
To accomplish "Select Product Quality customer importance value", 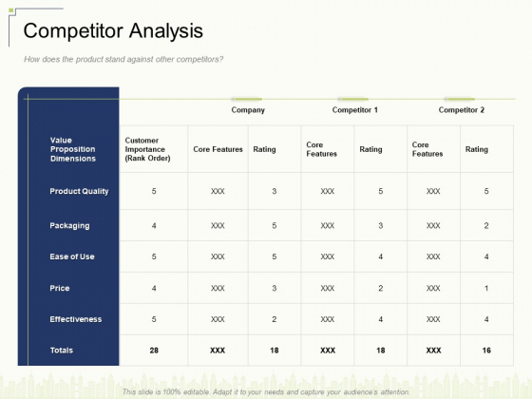I will pos(154,191).
